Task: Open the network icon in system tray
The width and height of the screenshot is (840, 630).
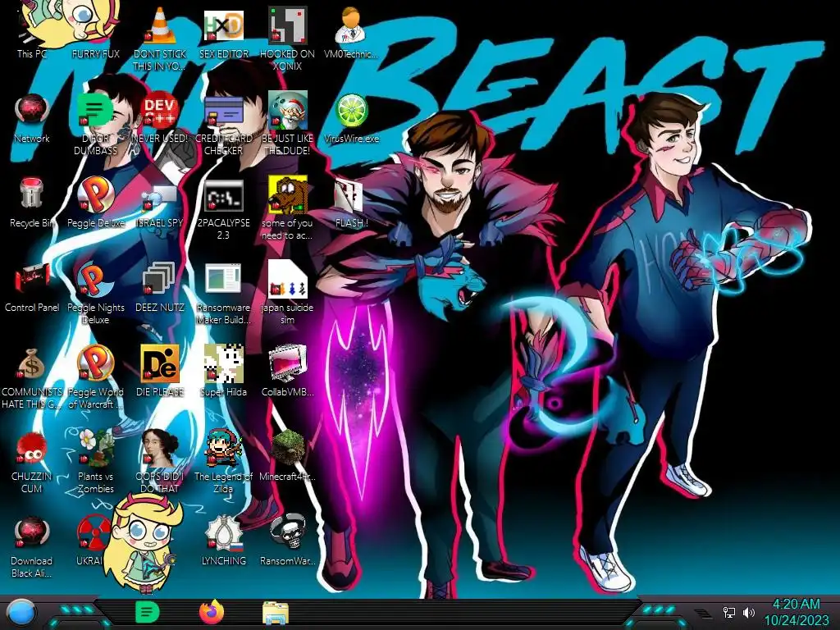Action: (x=729, y=612)
